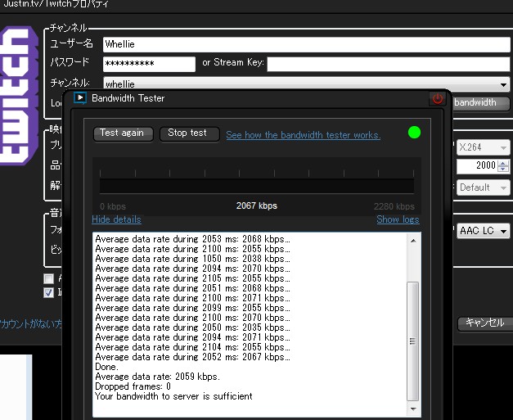This screenshot has height=420, width=513.
Task: Open the X.264 codec dropdown
Action: pos(484,147)
